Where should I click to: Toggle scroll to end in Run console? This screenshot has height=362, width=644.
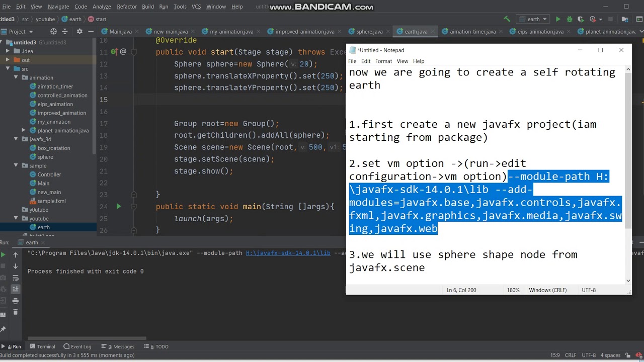(x=16, y=289)
